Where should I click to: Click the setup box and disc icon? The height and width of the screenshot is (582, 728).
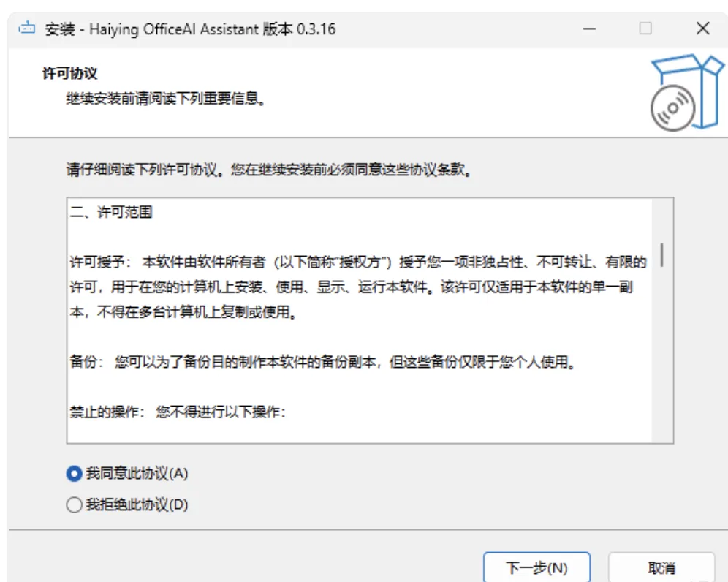pos(687,92)
